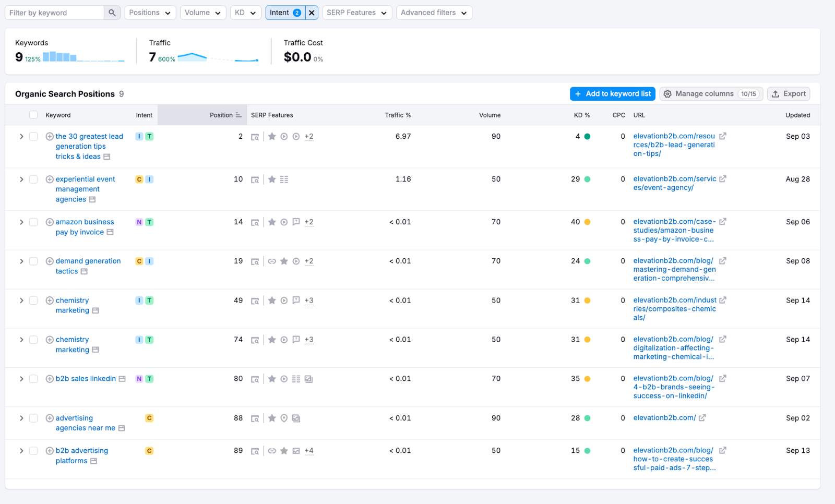
Task: Open external link for event-agency URL
Action: tap(723, 179)
